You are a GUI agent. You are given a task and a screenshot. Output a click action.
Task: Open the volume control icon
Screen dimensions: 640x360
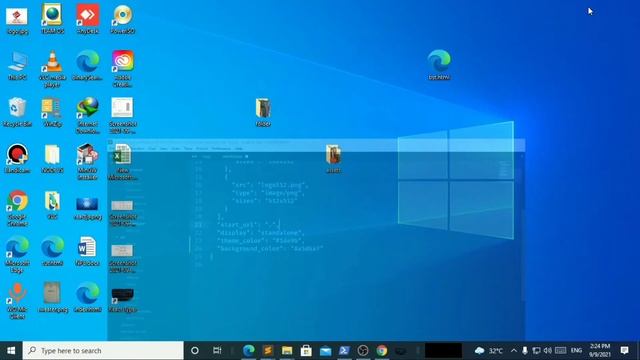pyautogui.click(x=548, y=351)
